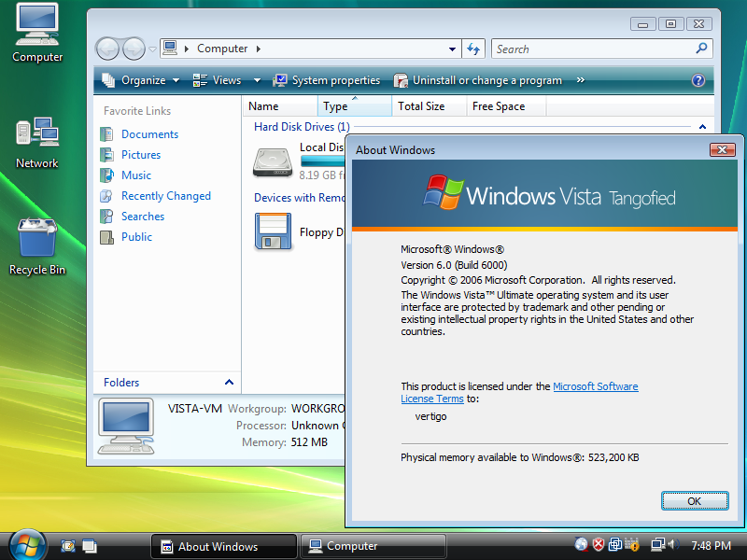Click the Music icon in Favorite Links

pyautogui.click(x=106, y=175)
